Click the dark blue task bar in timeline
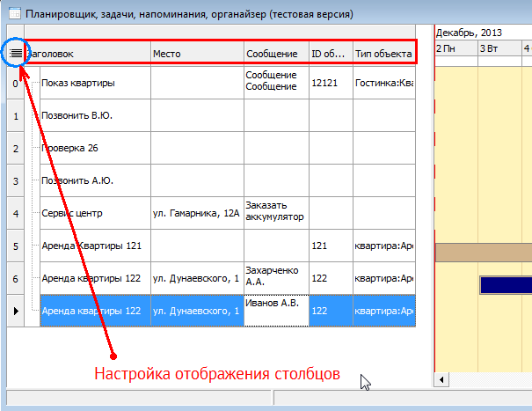 click(505, 285)
